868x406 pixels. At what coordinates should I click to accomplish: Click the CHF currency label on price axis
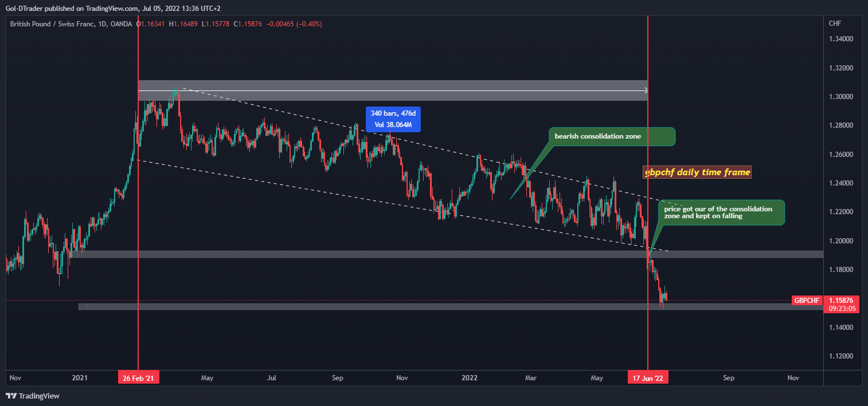835,23
